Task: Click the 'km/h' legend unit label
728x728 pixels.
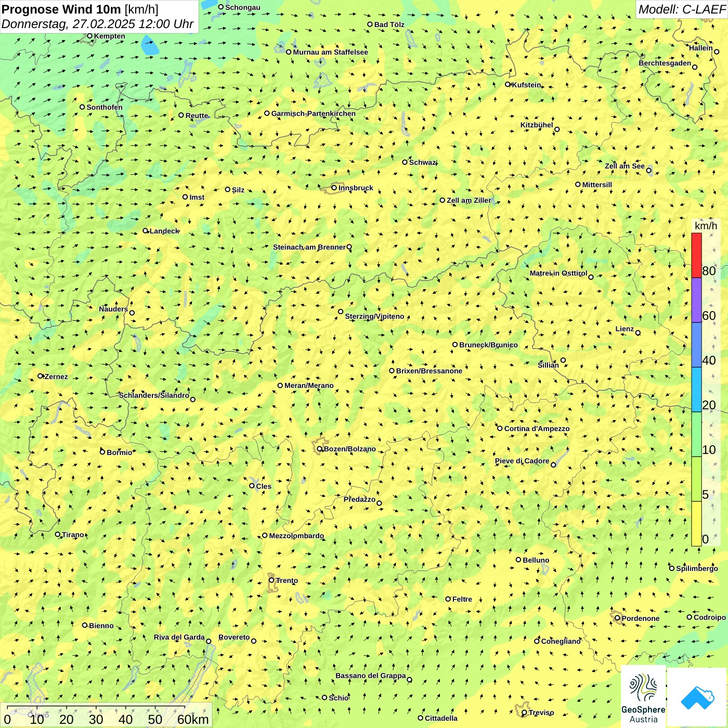Action: [706, 226]
